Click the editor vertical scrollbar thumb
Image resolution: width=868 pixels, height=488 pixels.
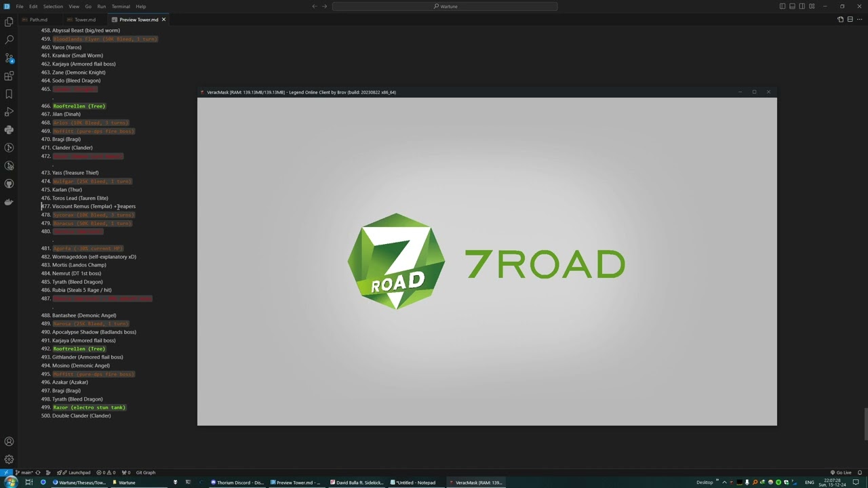point(865,425)
